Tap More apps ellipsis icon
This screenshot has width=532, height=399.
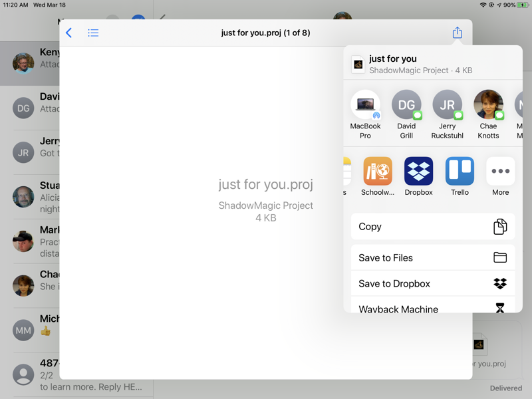(x=500, y=172)
